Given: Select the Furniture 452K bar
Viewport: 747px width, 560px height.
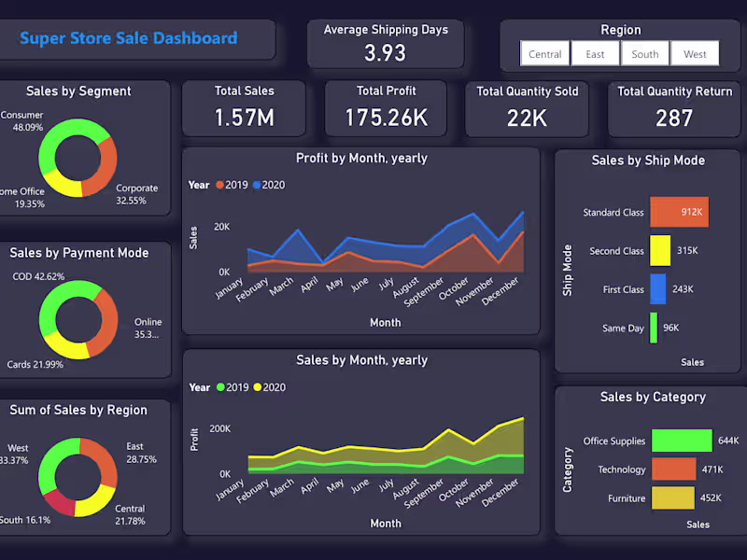Looking at the screenshot, I should point(672,498).
